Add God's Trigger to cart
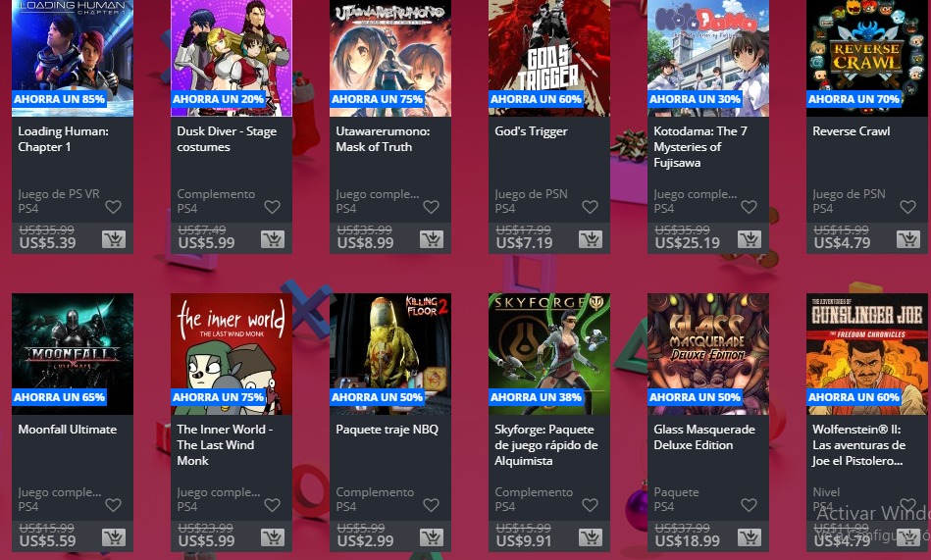 (x=591, y=239)
